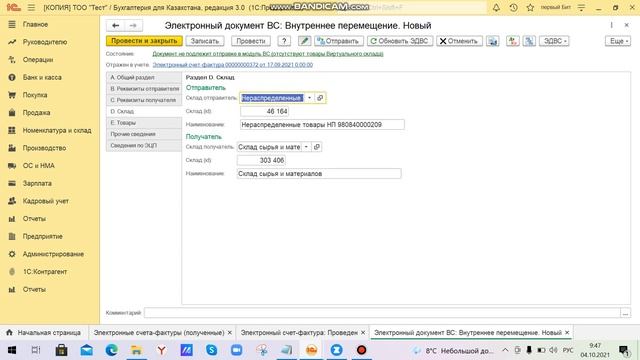Open ОС и НМА section
Viewport: 640px width, 360px height.
(38, 165)
